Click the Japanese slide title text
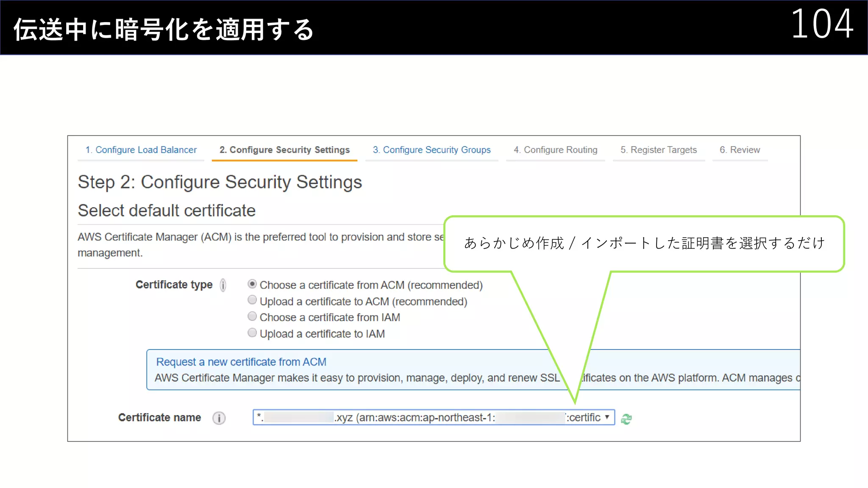This screenshot has height=488, width=868. click(x=164, y=30)
